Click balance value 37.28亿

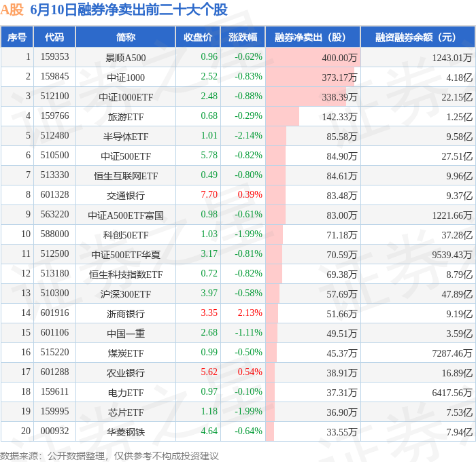[x=457, y=235]
